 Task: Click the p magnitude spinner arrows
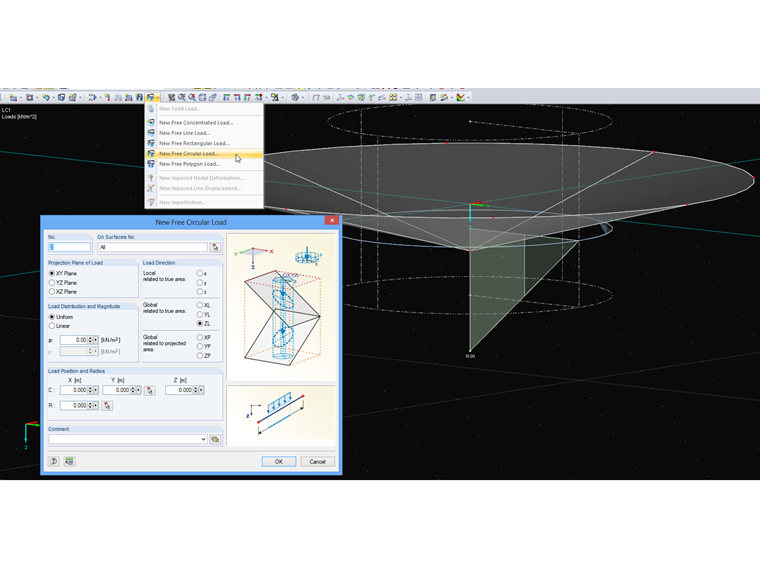point(90,340)
